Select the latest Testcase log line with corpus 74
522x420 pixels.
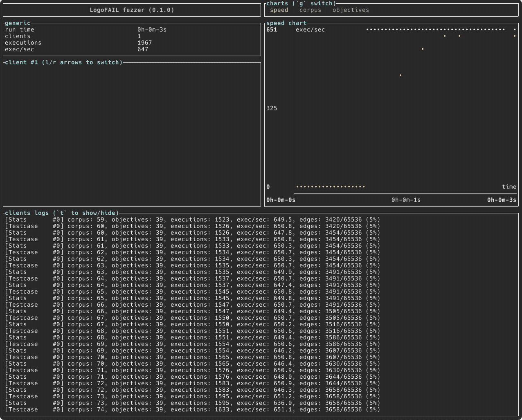pyautogui.click(x=192, y=409)
